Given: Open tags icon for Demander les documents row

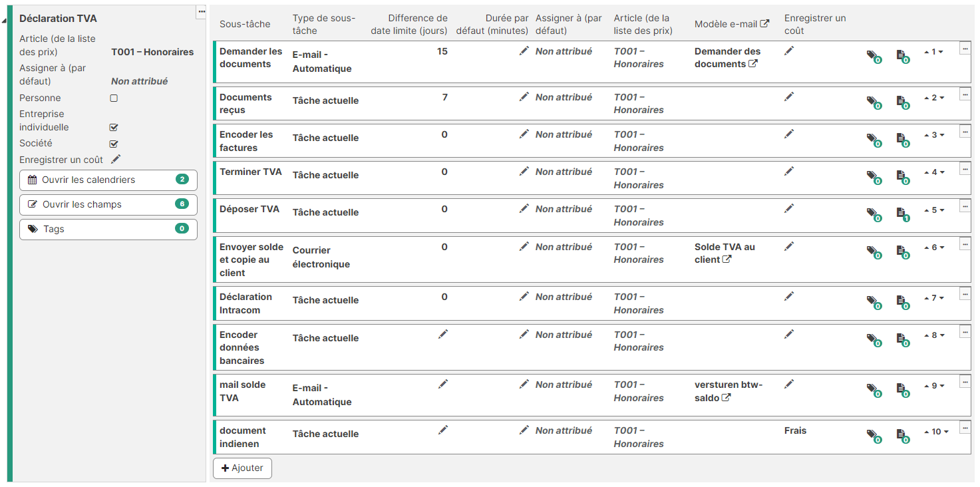Looking at the screenshot, I should point(872,57).
